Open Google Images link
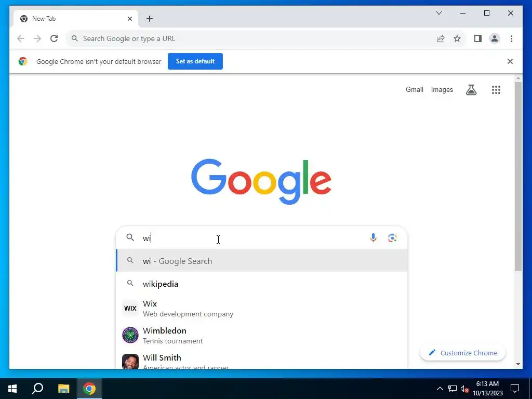Viewport: 532px width, 399px height. 442,89
